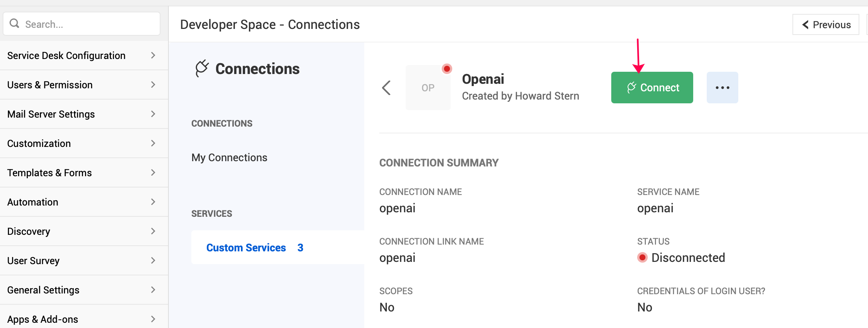Open My Connections list

pyautogui.click(x=229, y=157)
